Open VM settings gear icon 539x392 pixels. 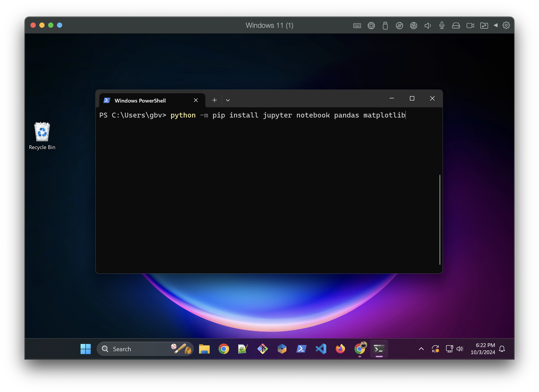506,25
